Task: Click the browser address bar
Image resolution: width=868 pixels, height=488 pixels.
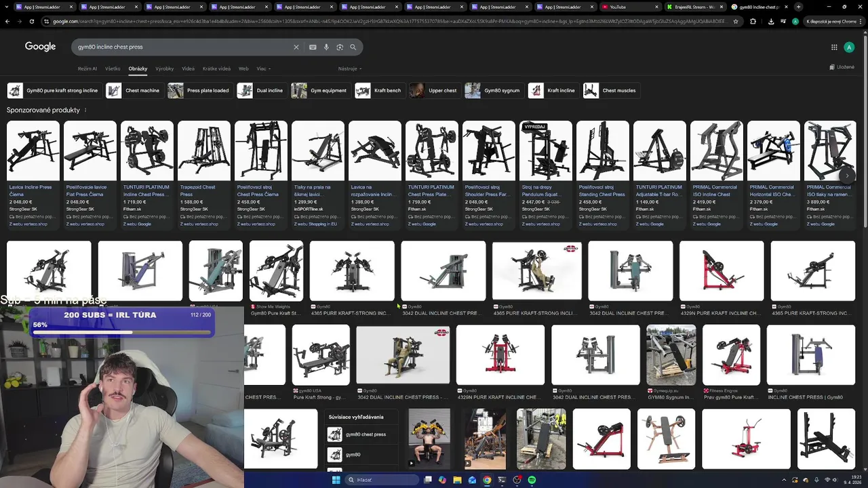Action: pos(387,21)
